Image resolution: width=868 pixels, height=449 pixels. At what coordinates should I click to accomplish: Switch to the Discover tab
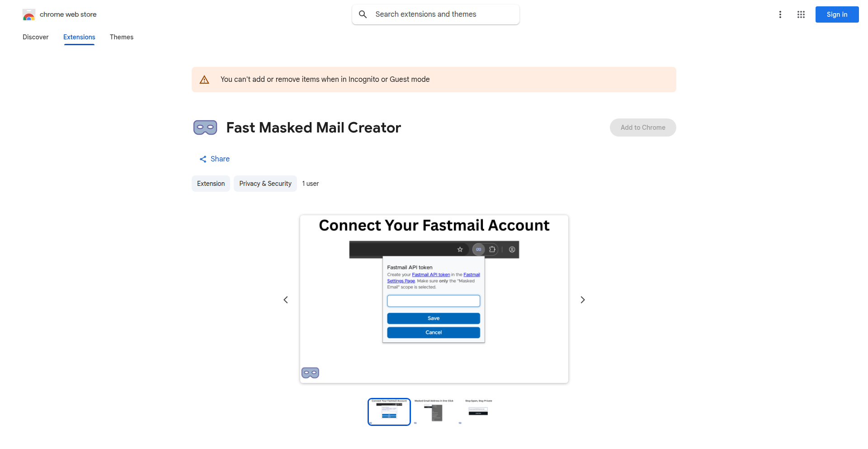(x=35, y=37)
